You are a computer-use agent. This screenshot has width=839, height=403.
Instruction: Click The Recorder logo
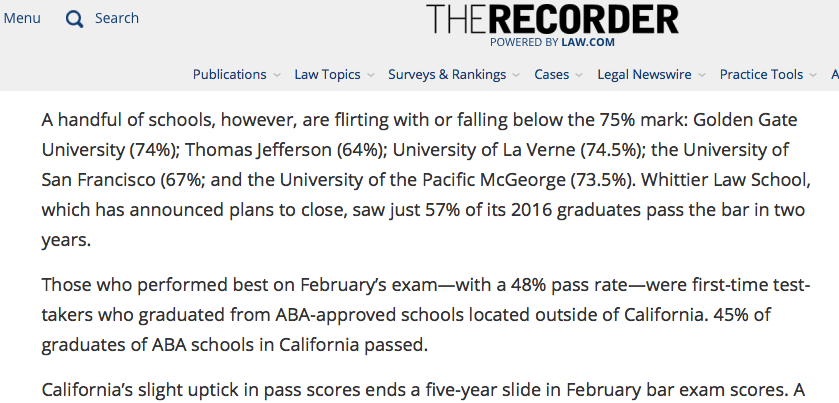552,19
